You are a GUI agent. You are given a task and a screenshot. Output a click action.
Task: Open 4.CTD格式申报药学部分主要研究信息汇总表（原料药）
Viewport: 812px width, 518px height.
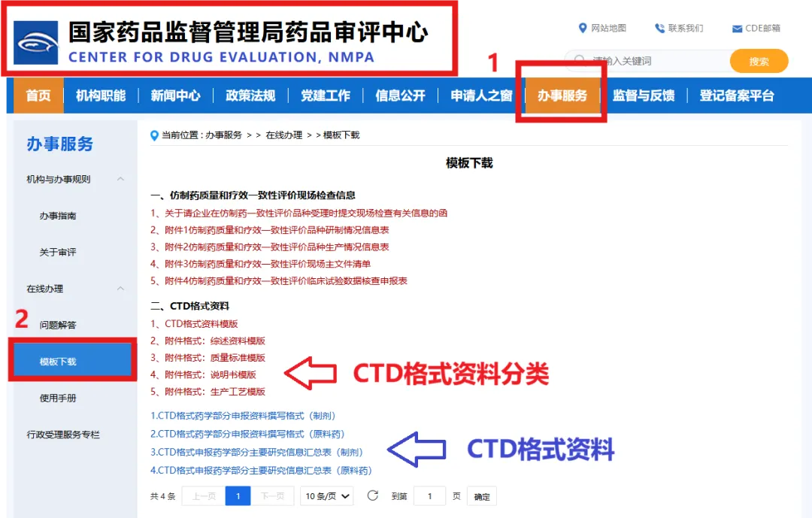[261, 471]
